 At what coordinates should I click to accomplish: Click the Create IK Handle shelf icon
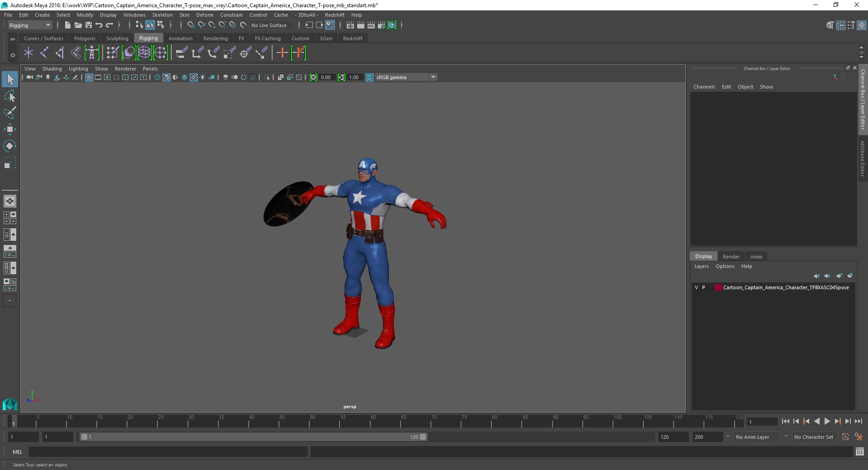click(x=60, y=53)
